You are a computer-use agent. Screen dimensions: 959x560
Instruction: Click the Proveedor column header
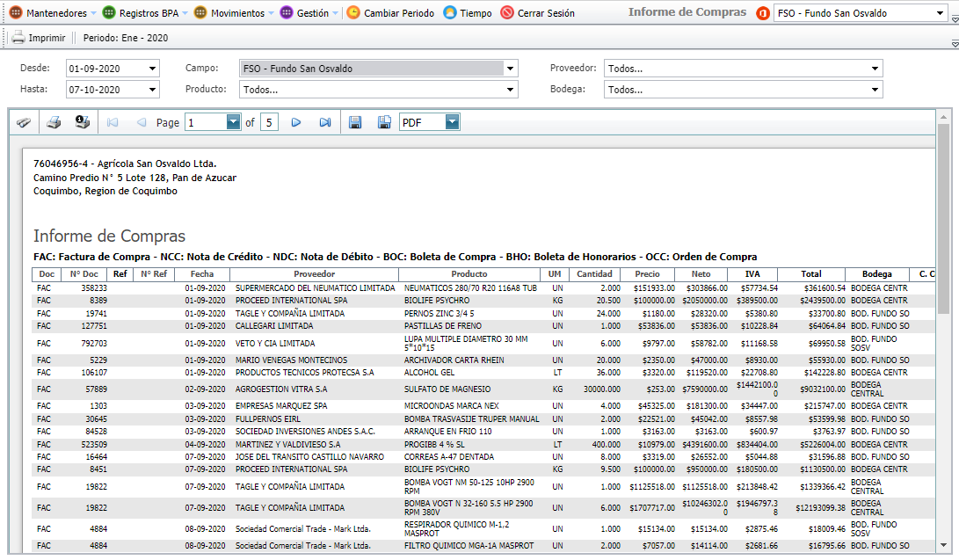tap(315, 274)
